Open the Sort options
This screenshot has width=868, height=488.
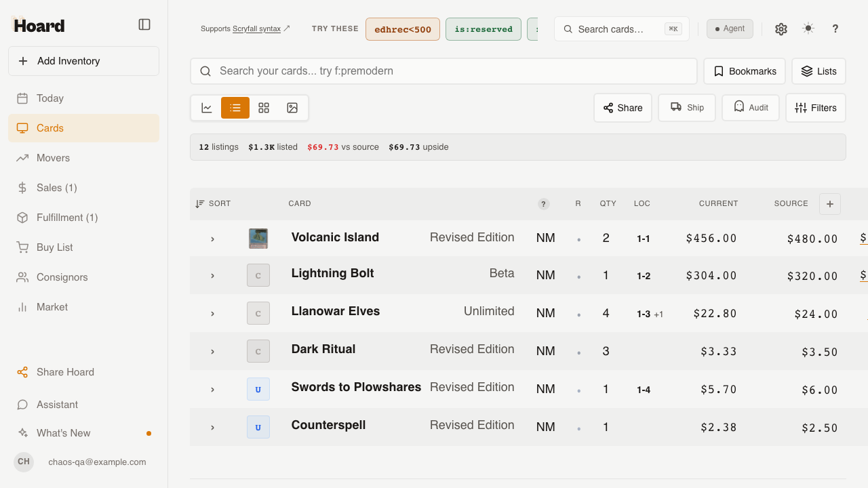[x=213, y=203]
